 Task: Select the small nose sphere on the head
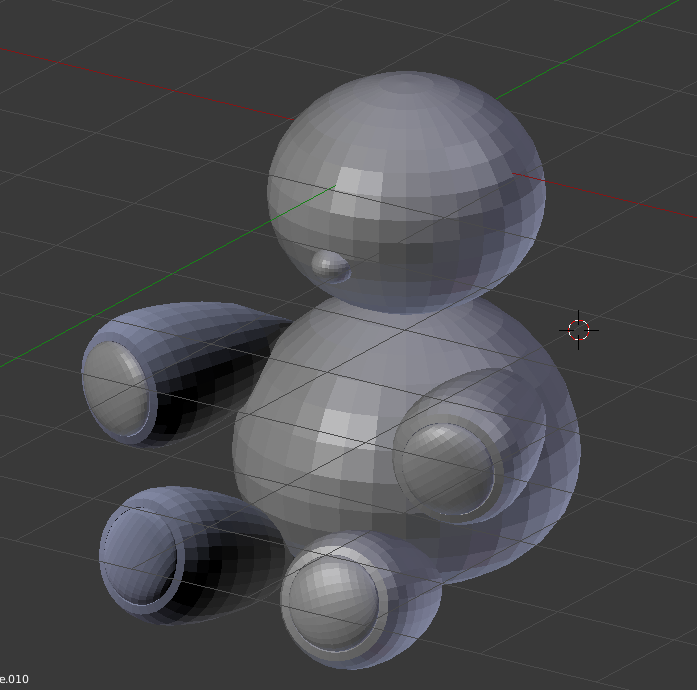point(331,266)
